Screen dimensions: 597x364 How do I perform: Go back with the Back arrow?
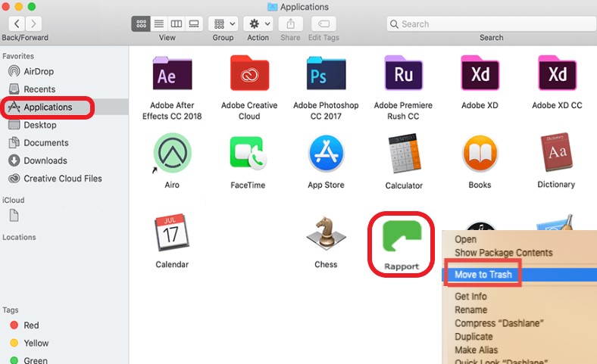click(x=17, y=23)
